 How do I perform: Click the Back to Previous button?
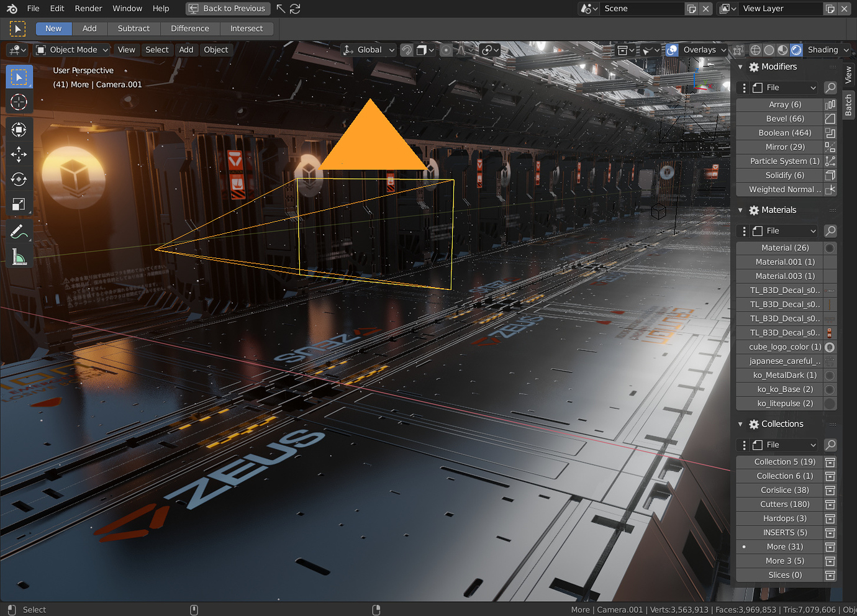[227, 9]
